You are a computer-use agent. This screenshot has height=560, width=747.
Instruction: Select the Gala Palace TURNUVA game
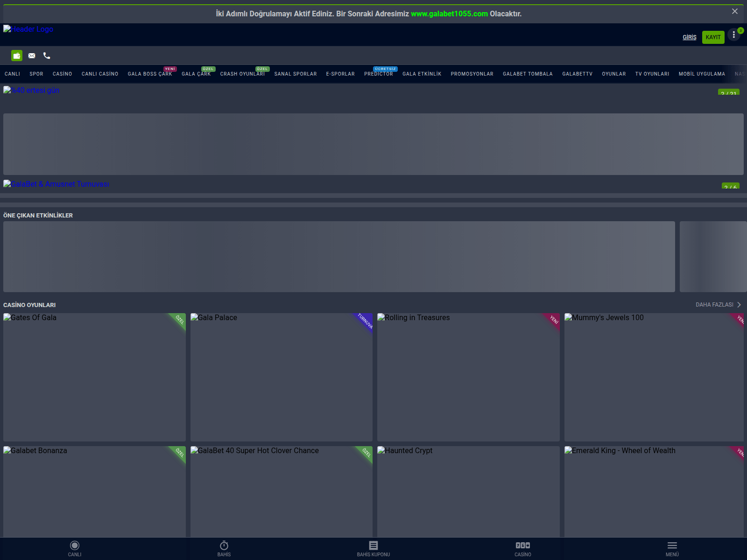[281, 377]
